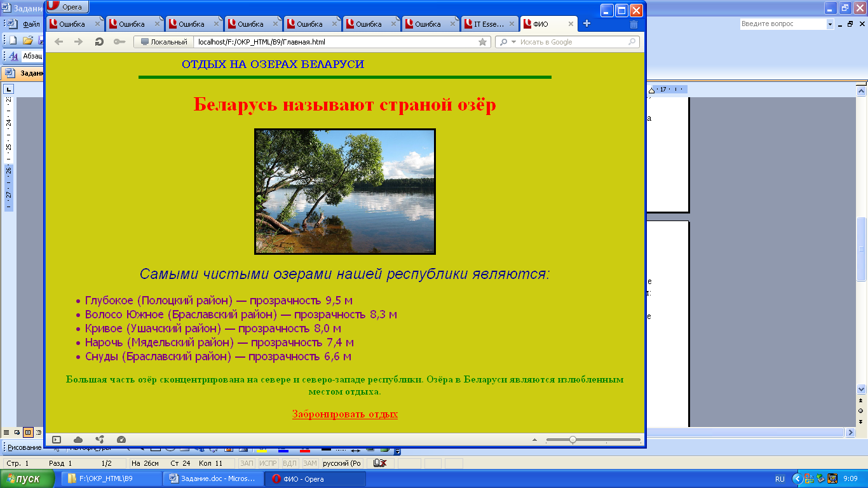The image size is (868, 488).
Task: Click ОТДЫХ НА ОЗЕРАХ БЕЛАРУСИ title text
Action: point(273,65)
